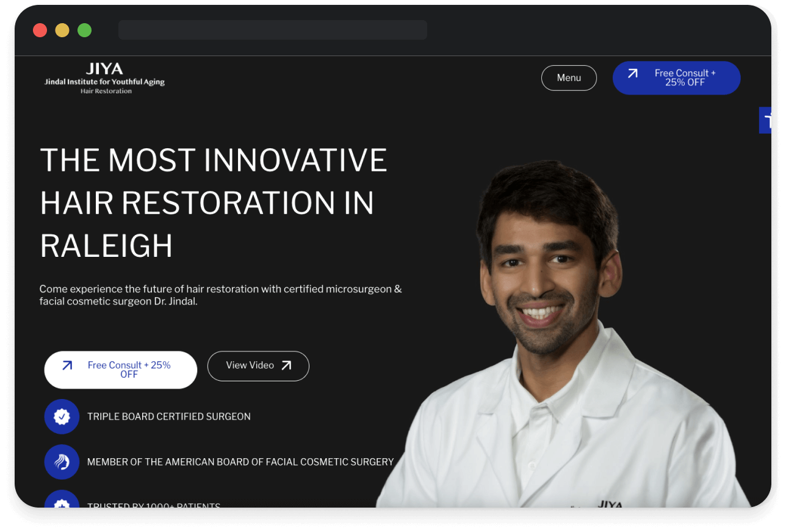Click the arrow icon in the white Free Consult button
Screen dimensions: 786x532
coord(67,365)
